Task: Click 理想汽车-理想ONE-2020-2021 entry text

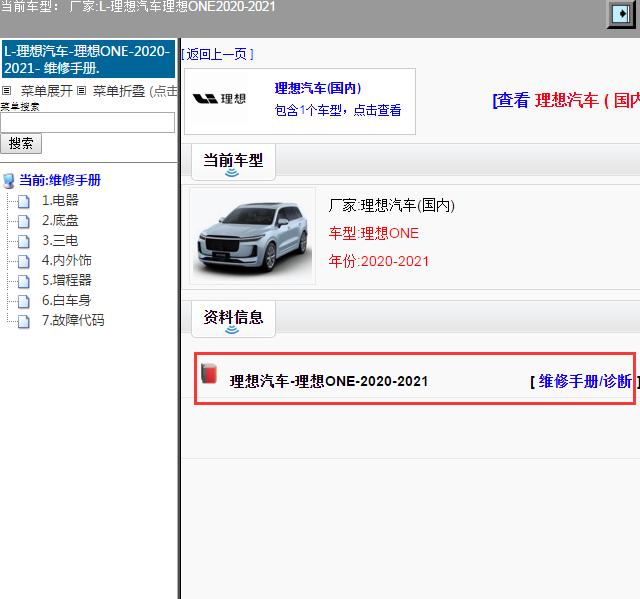Action: (329, 381)
